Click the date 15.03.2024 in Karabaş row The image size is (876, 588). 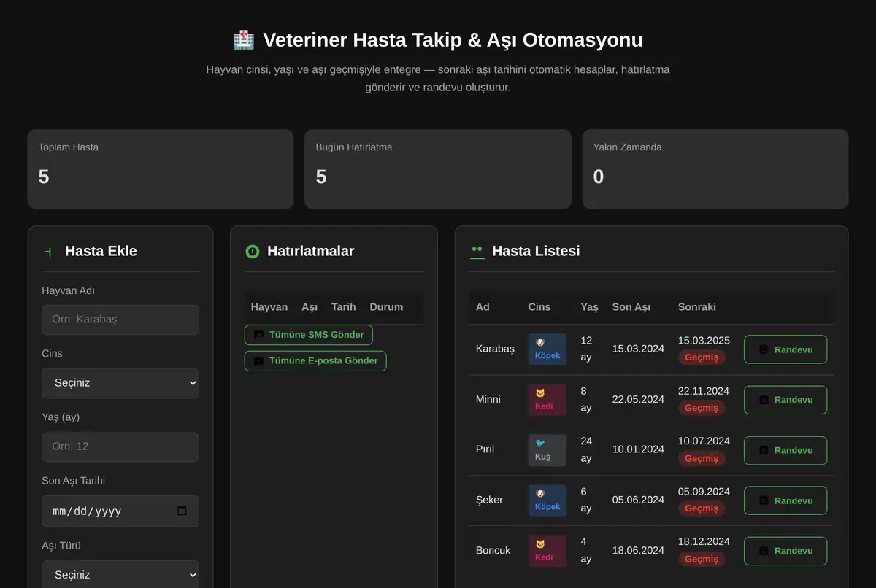[638, 349]
